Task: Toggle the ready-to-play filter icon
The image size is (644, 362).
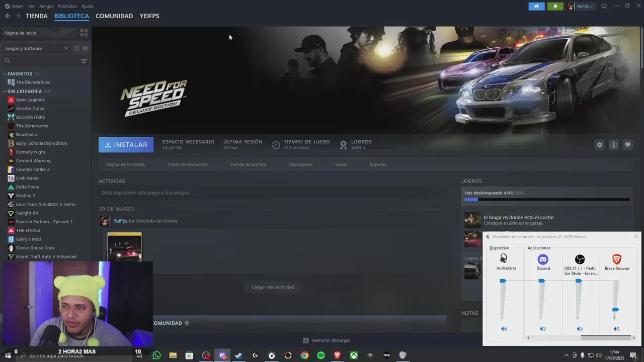Action: tap(85, 48)
